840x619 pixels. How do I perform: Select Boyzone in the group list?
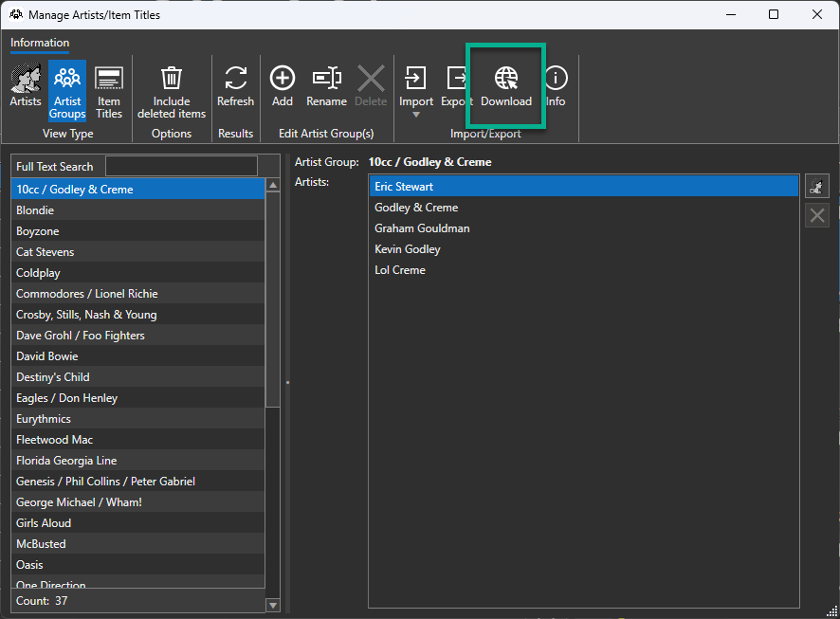[x=137, y=230]
